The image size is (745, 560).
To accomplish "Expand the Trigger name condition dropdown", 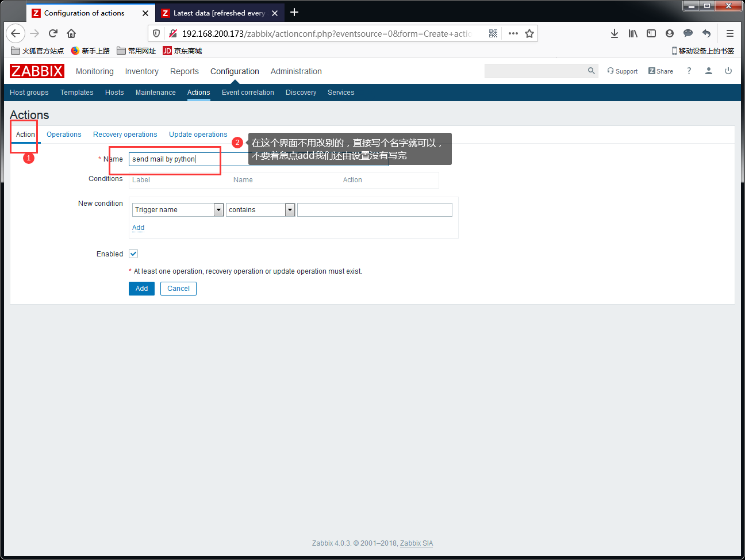I will tap(218, 210).
